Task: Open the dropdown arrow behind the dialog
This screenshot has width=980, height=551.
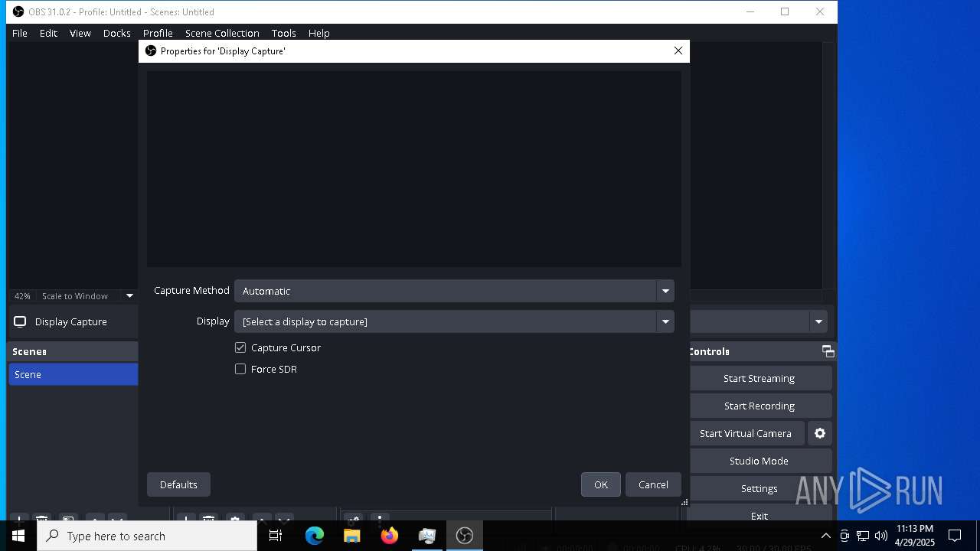Action: (x=818, y=321)
